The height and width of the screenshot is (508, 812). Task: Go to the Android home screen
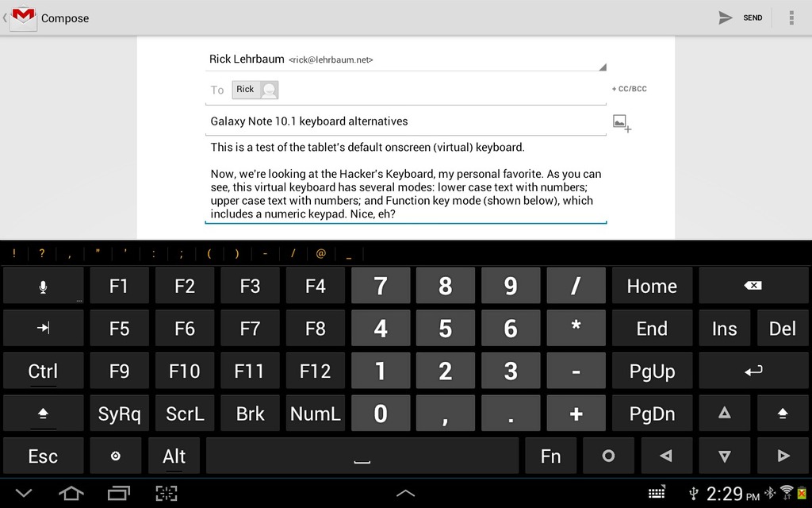71,493
